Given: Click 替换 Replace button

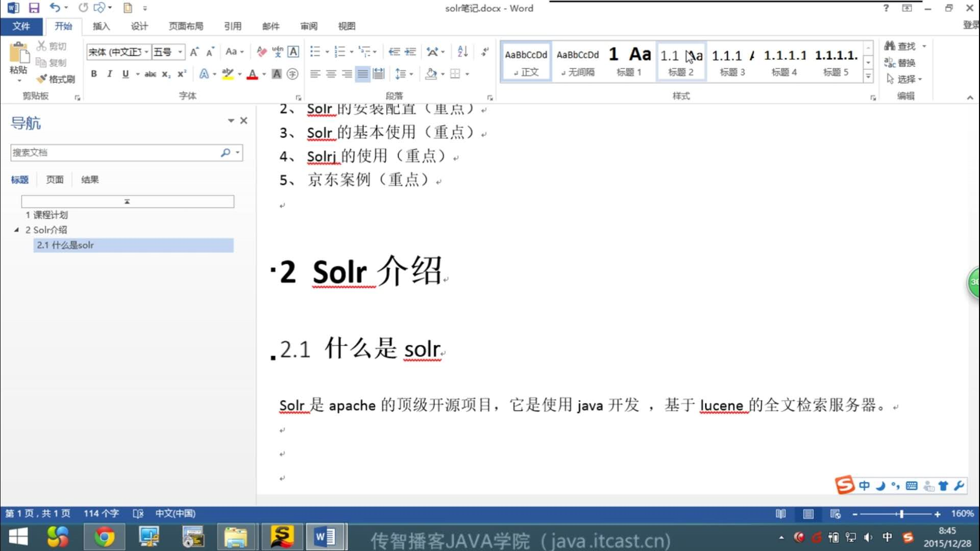Looking at the screenshot, I should (x=901, y=63).
